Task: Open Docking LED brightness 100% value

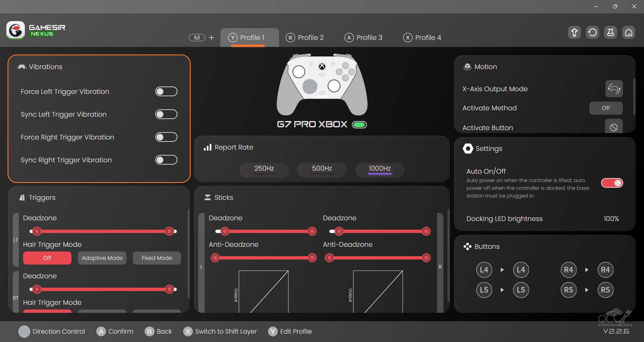Action: tap(611, 219)
